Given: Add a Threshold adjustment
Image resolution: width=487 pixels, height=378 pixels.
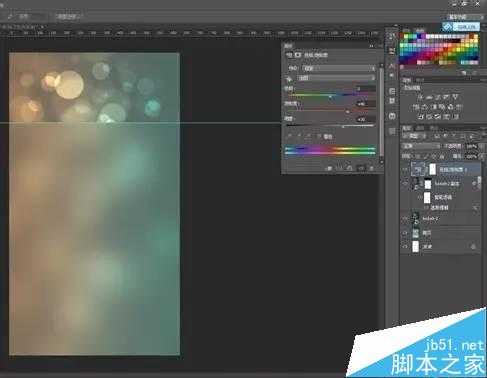Looking at the screenshot, I should pos(438,117).
